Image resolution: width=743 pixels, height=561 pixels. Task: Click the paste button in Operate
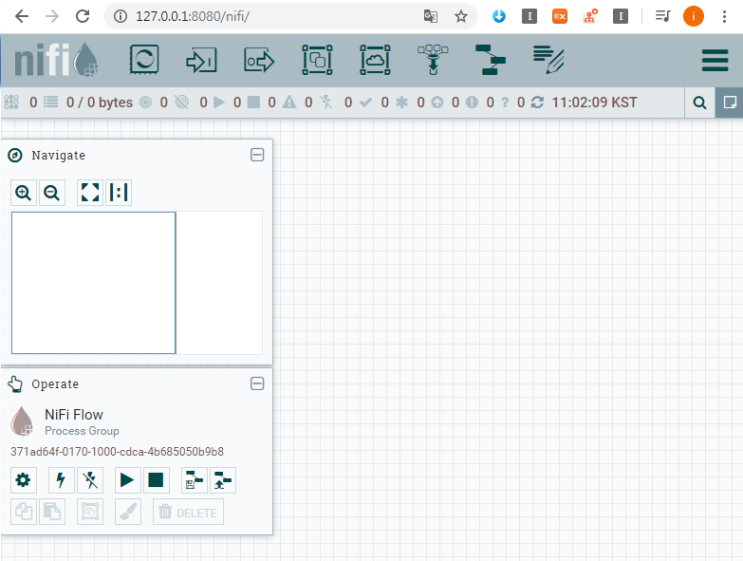pos(52,512)
